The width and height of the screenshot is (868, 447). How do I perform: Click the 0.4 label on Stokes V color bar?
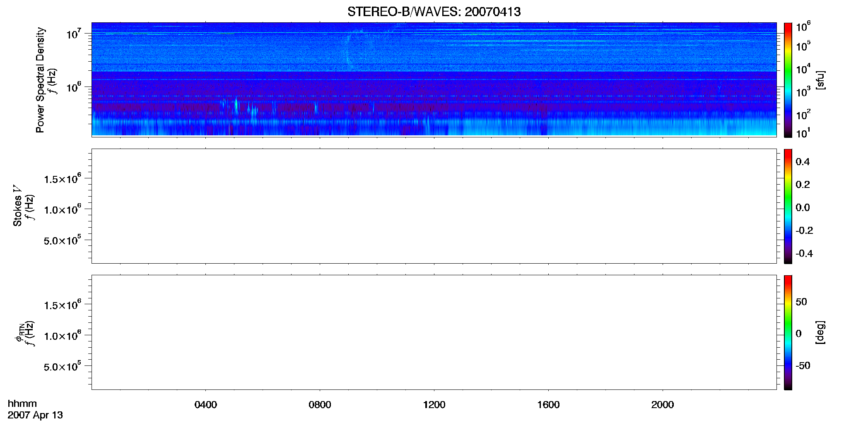tap(803, 162)
